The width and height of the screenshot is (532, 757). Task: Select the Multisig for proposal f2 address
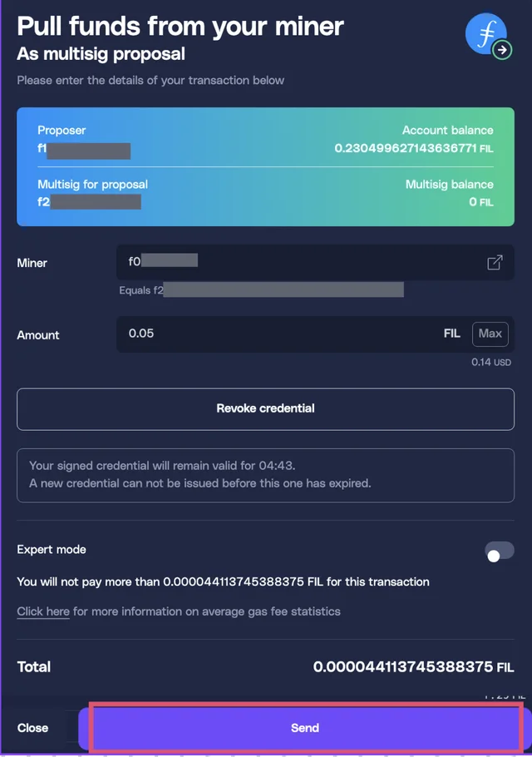(89, 202)
